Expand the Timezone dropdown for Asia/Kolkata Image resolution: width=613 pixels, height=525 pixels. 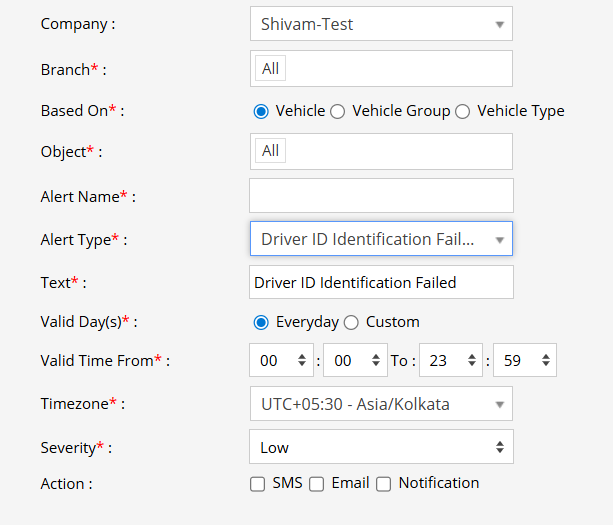coord(380,404)
